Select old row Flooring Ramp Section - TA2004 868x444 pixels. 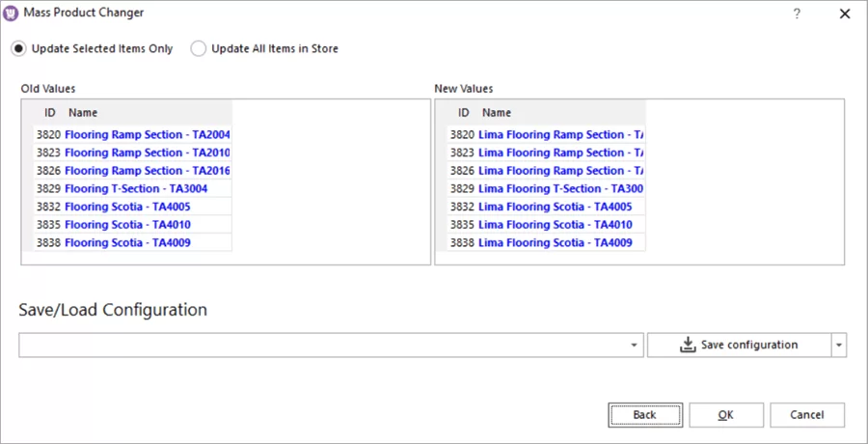147,135
